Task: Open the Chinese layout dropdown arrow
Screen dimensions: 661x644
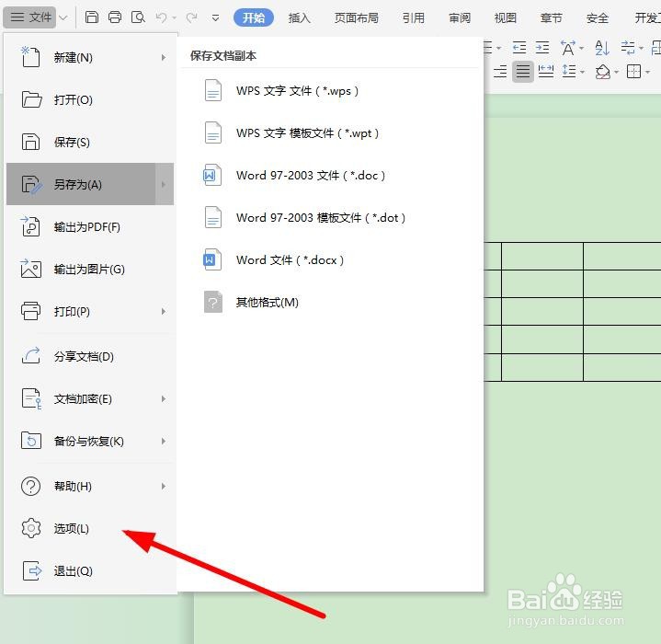Action: tap(582, 48)
